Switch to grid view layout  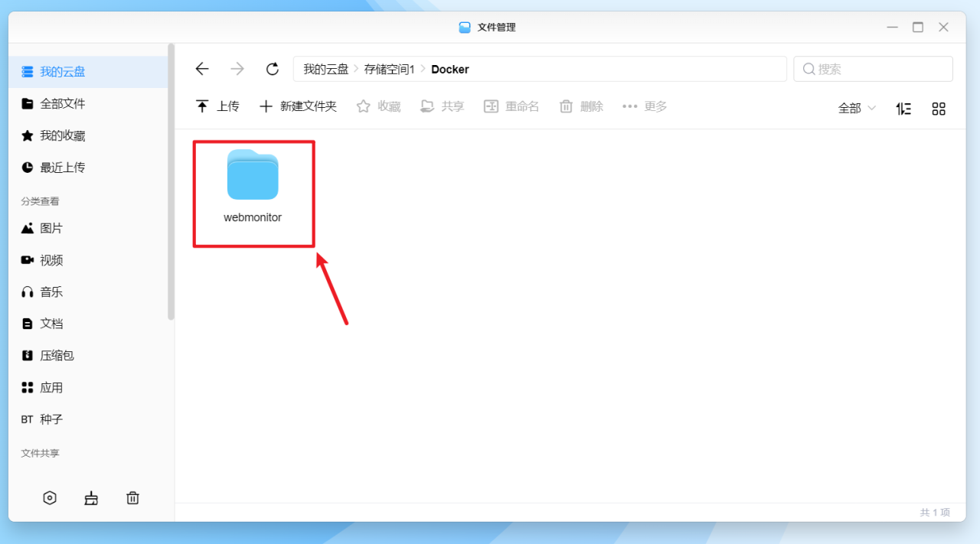939,108
